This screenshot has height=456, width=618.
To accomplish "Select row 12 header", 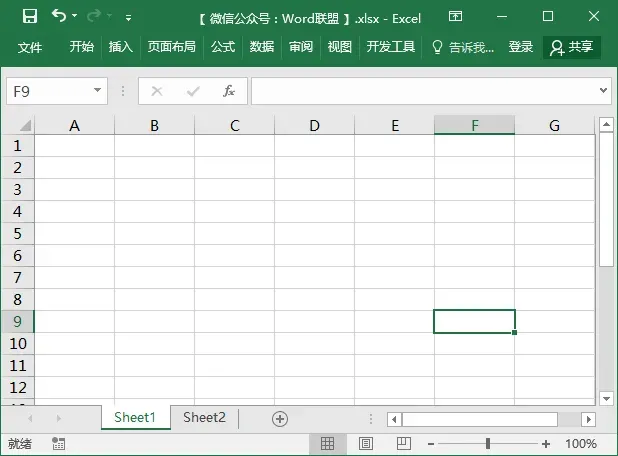I will tap(17, 387).
